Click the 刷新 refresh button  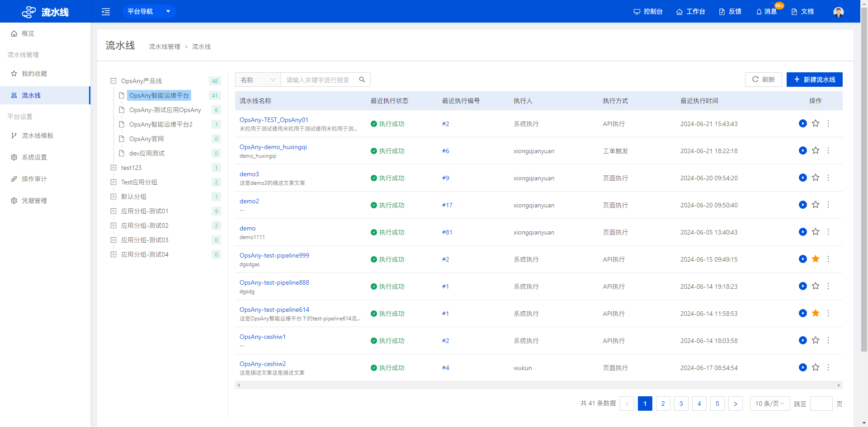tap(764, 80)
